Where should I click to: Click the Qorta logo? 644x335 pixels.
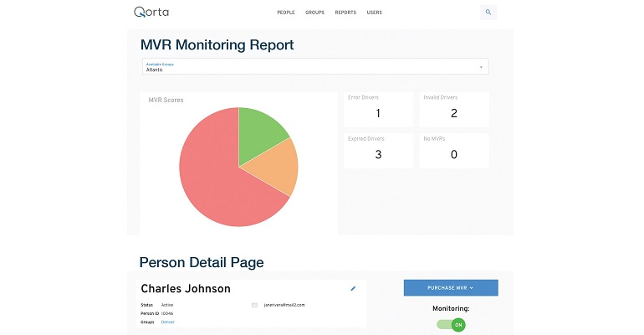156,13
